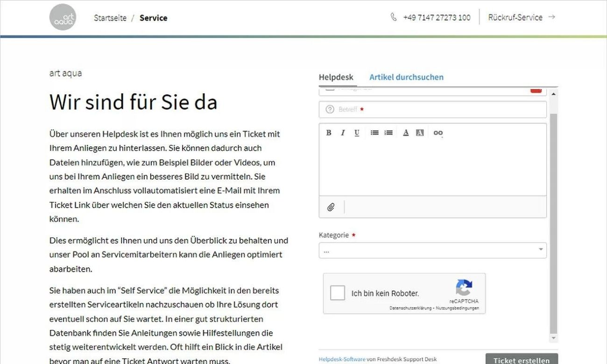
Task: Click the art aqua logo
Action: tap(63, 17)
